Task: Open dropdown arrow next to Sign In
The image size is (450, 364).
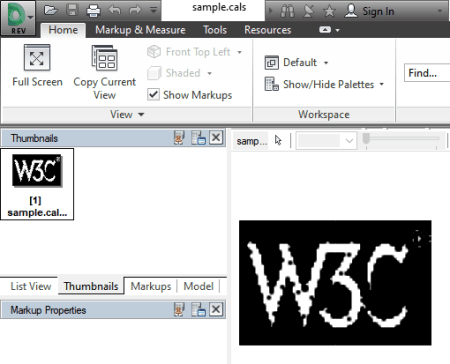Action: click(x=440, y=11)
